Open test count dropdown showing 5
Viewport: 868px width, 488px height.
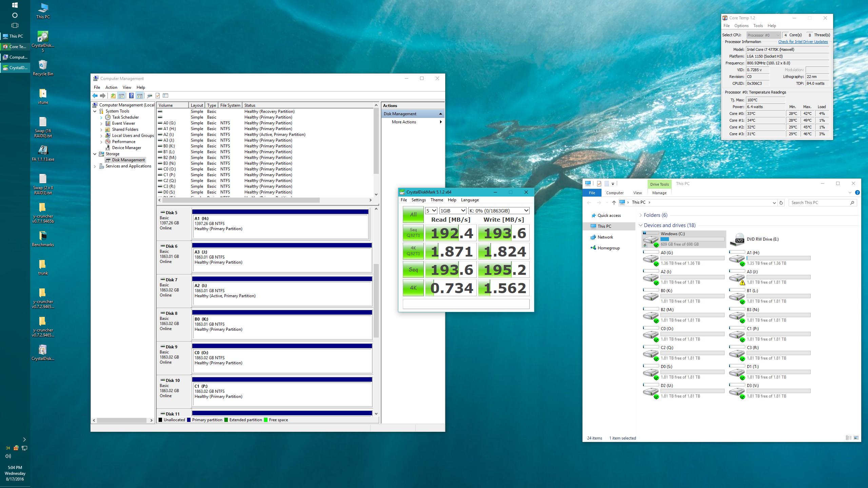coord(431,211)
